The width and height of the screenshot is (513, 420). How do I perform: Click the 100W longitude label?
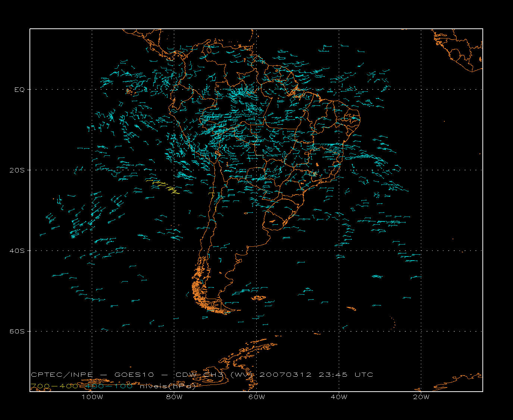92,397
